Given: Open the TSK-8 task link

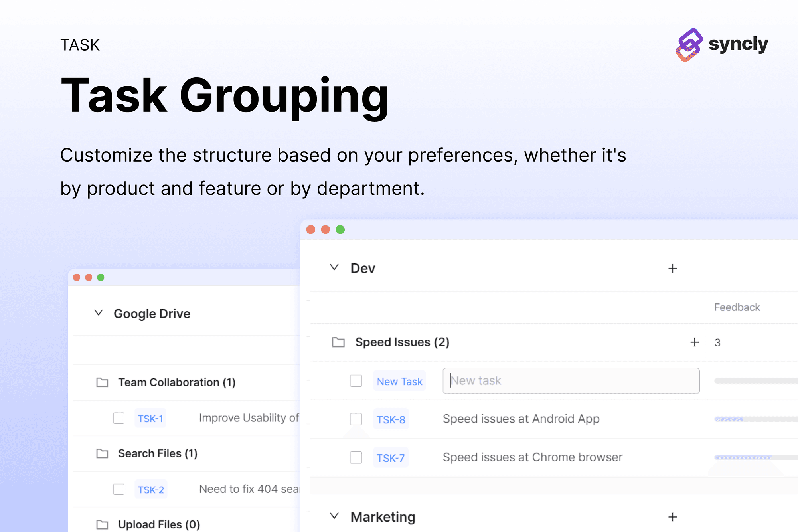Looking at the screenshot, I should click(x=391, y=419).
